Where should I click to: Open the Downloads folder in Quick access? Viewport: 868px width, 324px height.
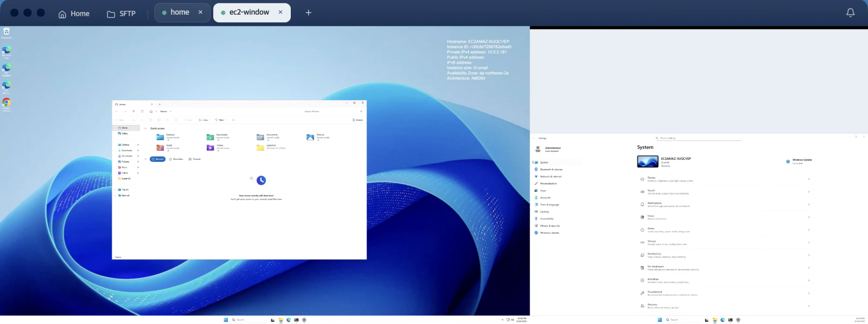[219, 137]
